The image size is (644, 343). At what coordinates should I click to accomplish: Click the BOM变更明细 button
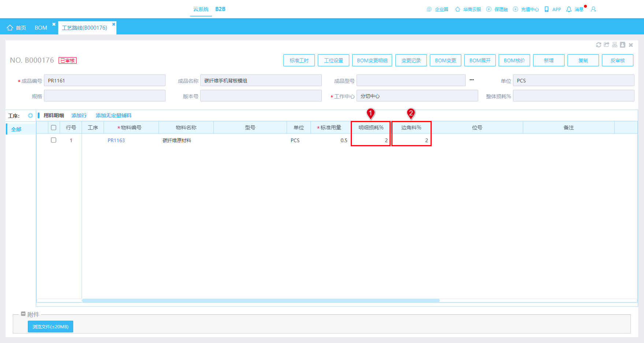click(x=372, y=60)
